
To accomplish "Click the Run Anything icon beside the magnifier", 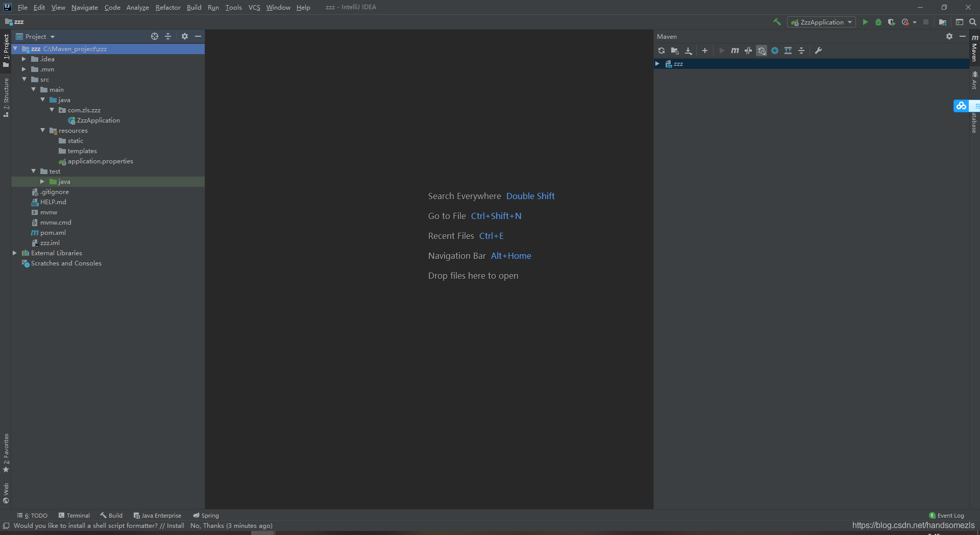I will [960, 22].
